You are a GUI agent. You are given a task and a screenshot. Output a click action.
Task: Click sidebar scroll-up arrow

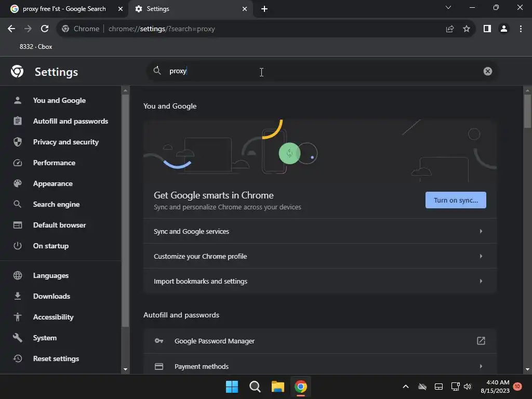click(x=126, y=90)
